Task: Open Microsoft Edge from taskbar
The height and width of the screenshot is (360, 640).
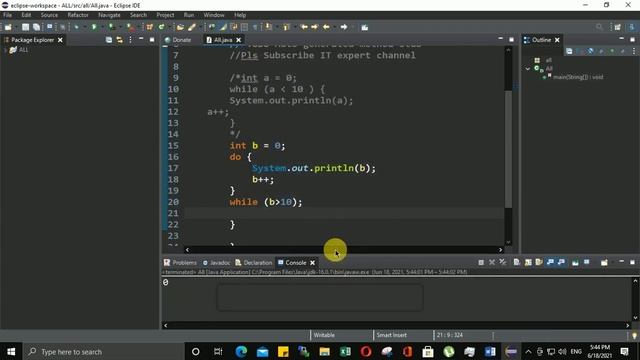Action: click(241, 351)
